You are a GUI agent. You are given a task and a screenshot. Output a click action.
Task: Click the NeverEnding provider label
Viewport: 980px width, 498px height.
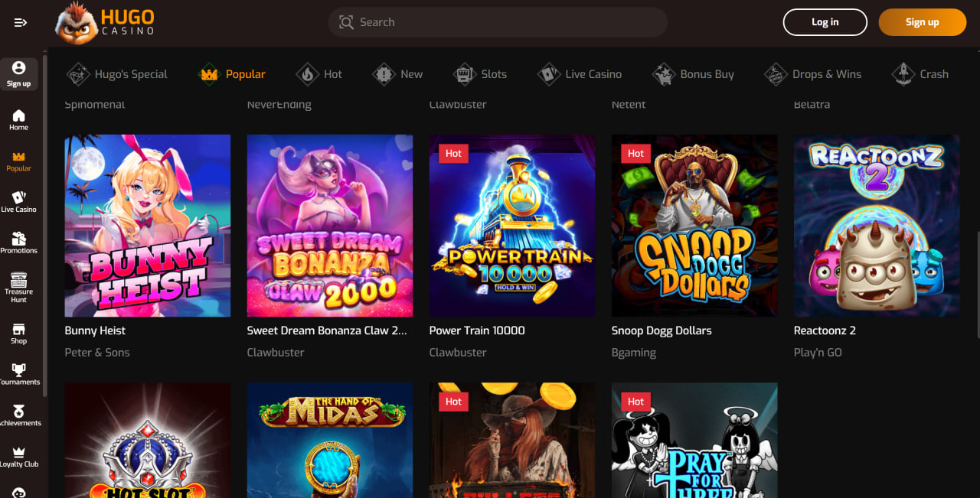[x=279, y=105]
